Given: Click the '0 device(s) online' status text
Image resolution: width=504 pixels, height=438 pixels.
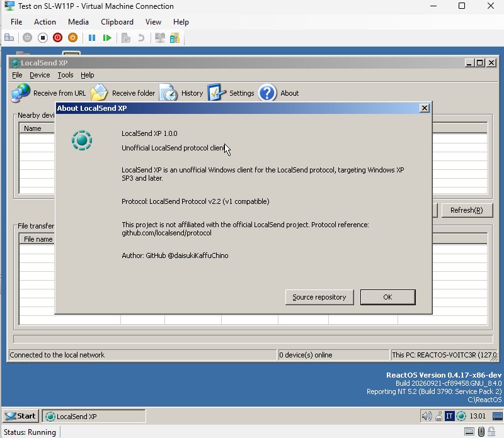Looking at the screenshot, I should 306,355.
